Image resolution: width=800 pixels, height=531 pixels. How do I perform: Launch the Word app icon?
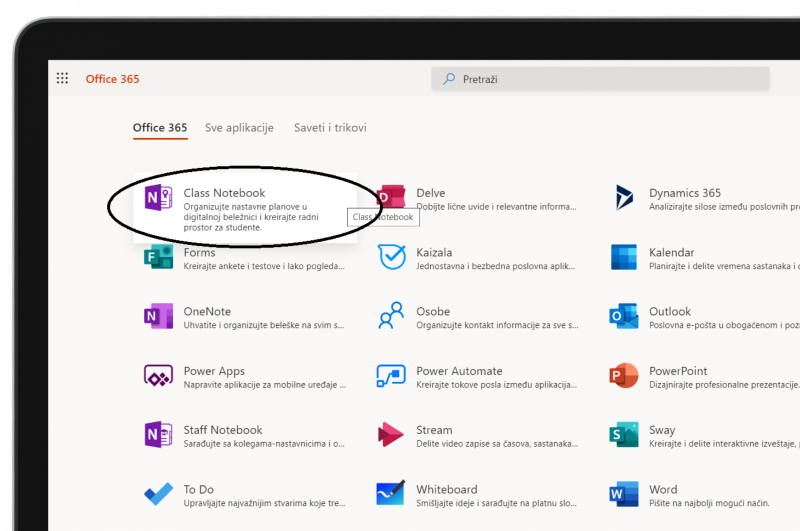tap(624, 494)
